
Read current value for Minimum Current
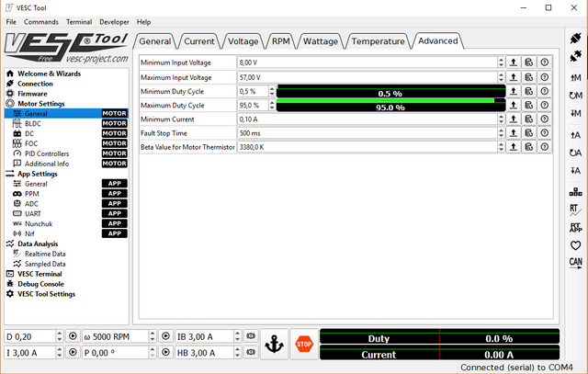click(514, 119)
